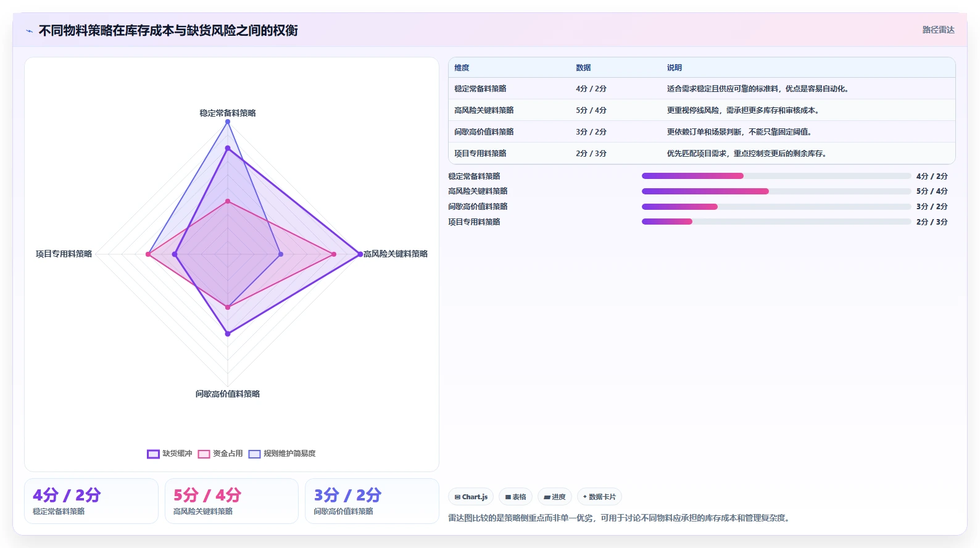Toggle the 规则维护简易度 legend swatch
This screenshot has height=548, width=980.
(254, 454)
